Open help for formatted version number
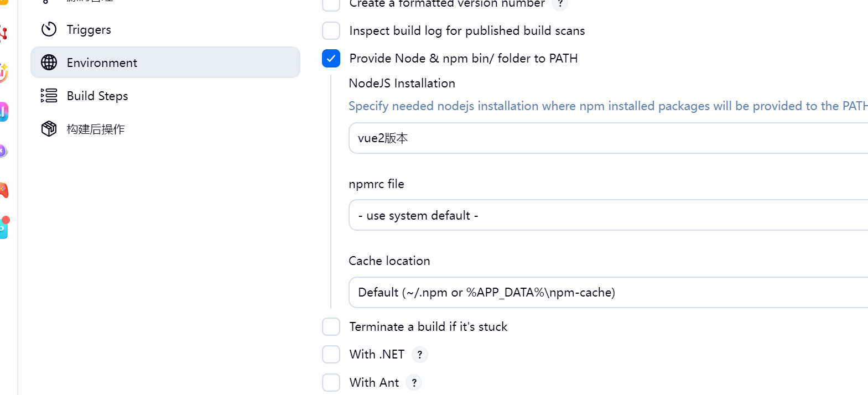 [560, 4]
